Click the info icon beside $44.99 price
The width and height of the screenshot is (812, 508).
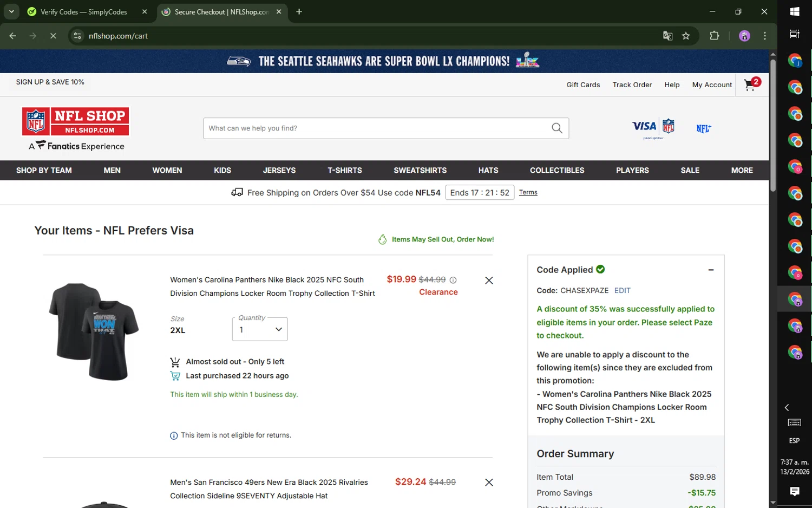pyautogui.click(x=453, y=280)
